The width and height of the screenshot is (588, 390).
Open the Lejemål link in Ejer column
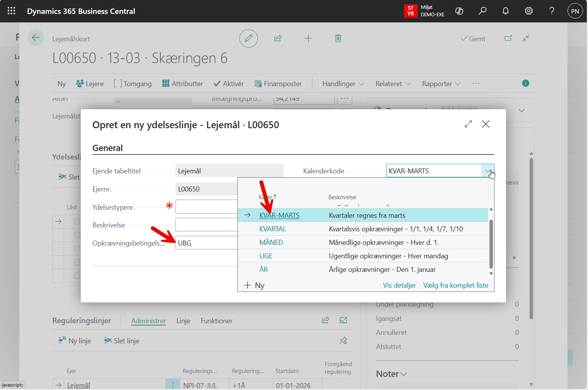point(78,385)
